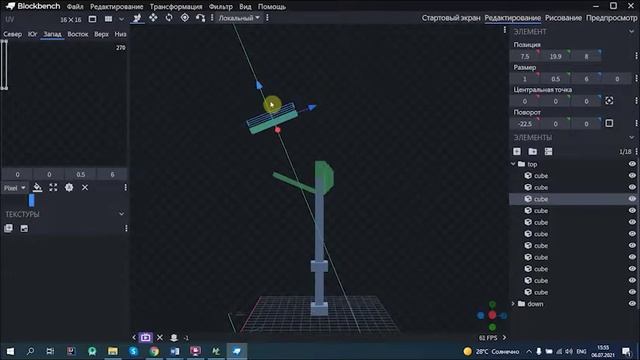
Task: Open the Windows Start menu
Action: 10,351
